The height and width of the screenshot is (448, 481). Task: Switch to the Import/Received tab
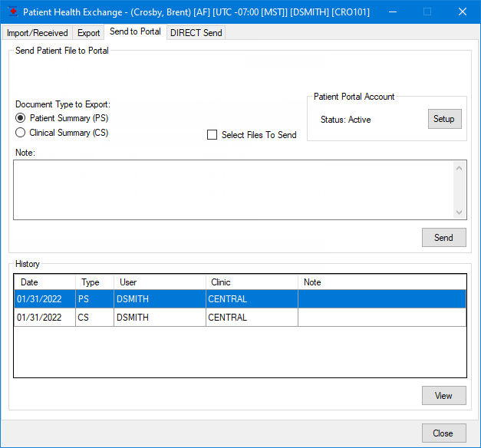pyautogui.click(x=37, y=33)
